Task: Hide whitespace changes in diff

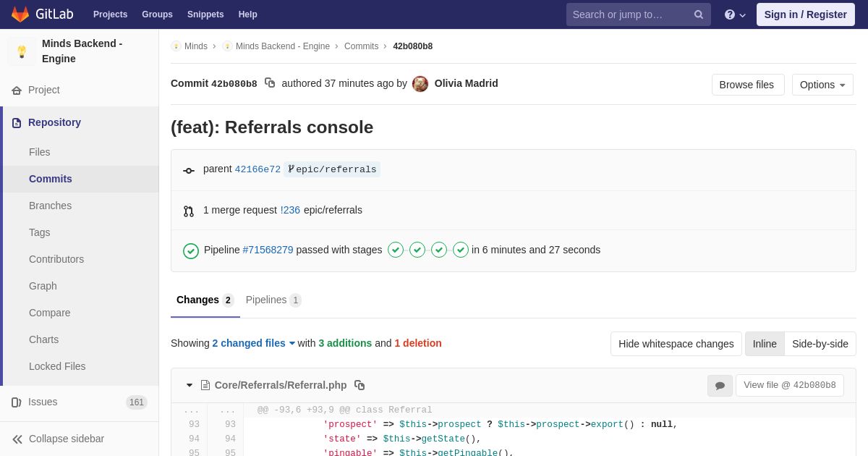Action: coord(676,344)
